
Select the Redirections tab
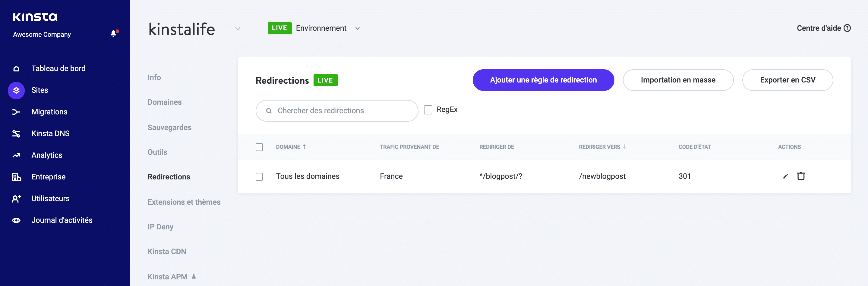(x=169, y=177)
